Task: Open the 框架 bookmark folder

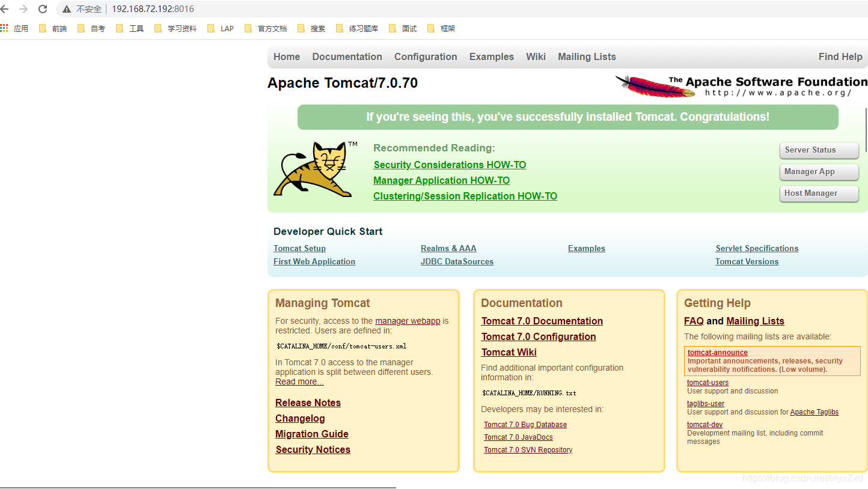Action: pos(441,28)
